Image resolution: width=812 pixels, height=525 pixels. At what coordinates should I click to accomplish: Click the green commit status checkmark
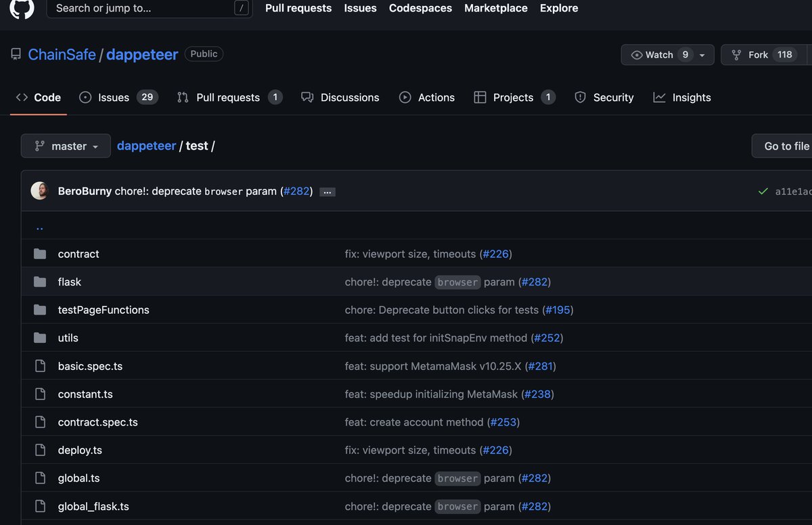[x=763, y=191]
